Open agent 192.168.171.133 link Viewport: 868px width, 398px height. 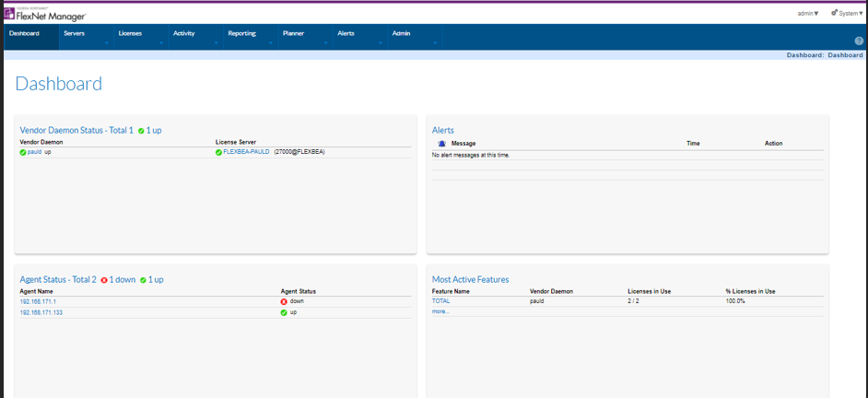pos(40,312)
